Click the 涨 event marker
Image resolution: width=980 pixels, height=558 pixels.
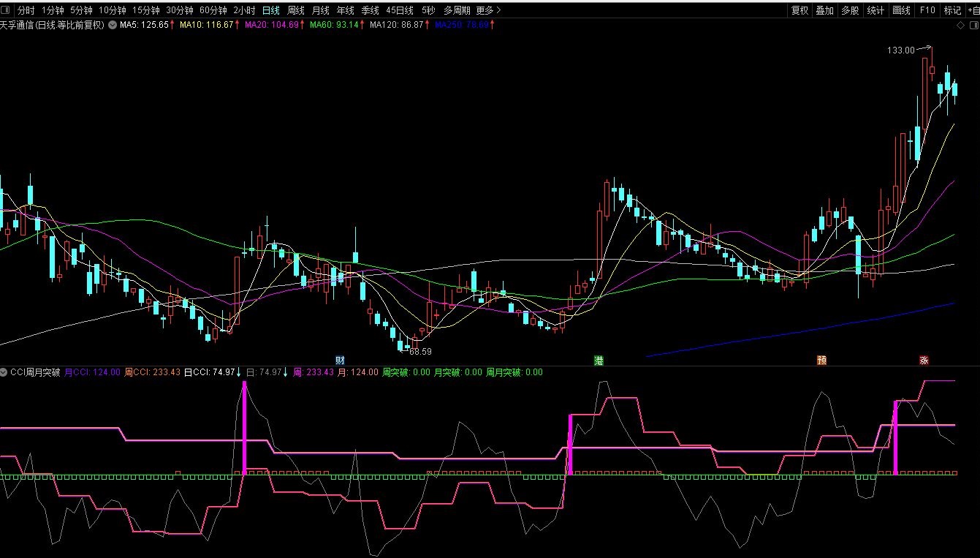[x=924, y=360]
